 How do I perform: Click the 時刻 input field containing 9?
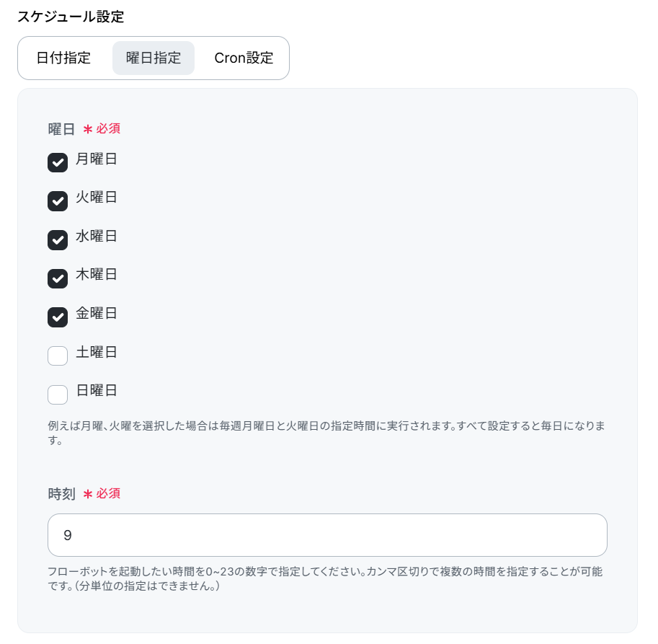coord(327,535)
